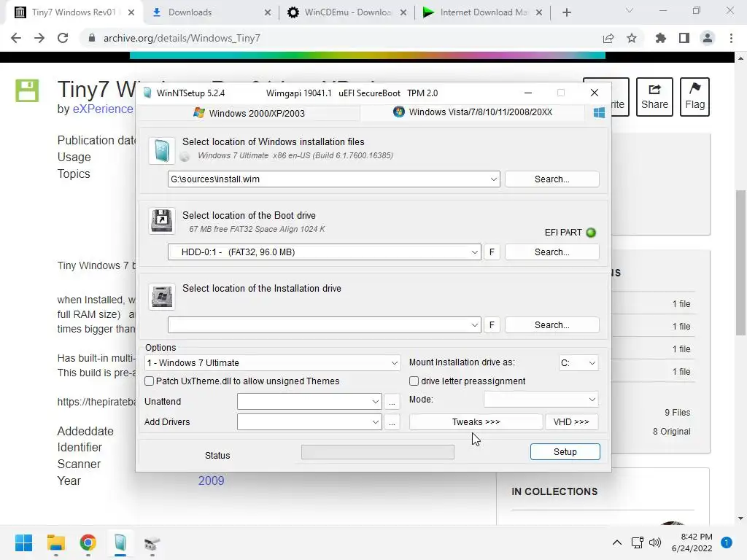Click Search for the Boot drive
747x560 pixels.
click(x=551, y=252)
